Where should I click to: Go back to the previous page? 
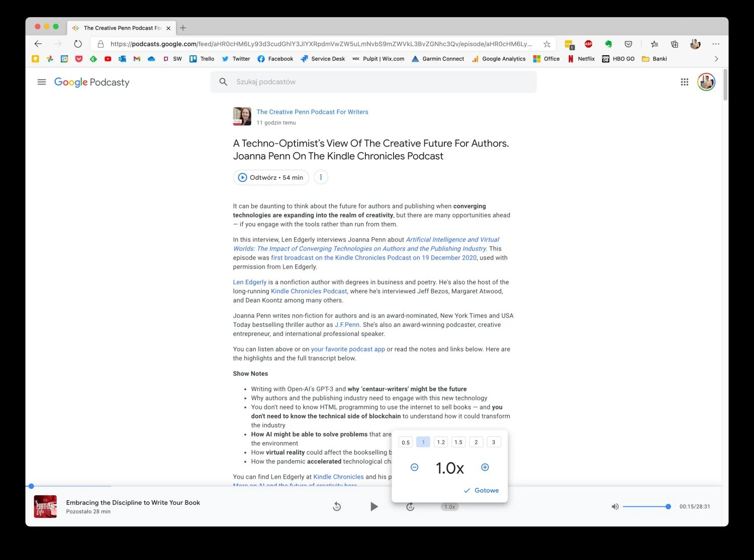(38, 44)
